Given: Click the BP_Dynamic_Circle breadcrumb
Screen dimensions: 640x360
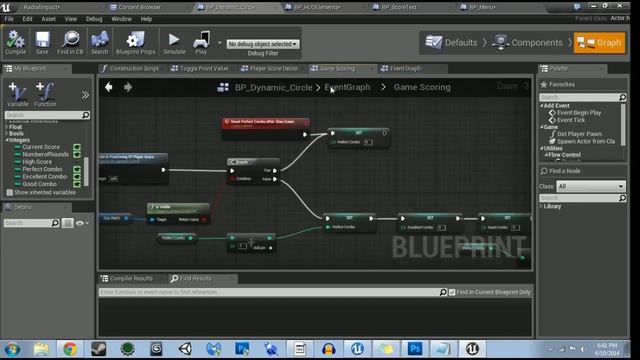Looking at the screenshot, I should point(273,87).
